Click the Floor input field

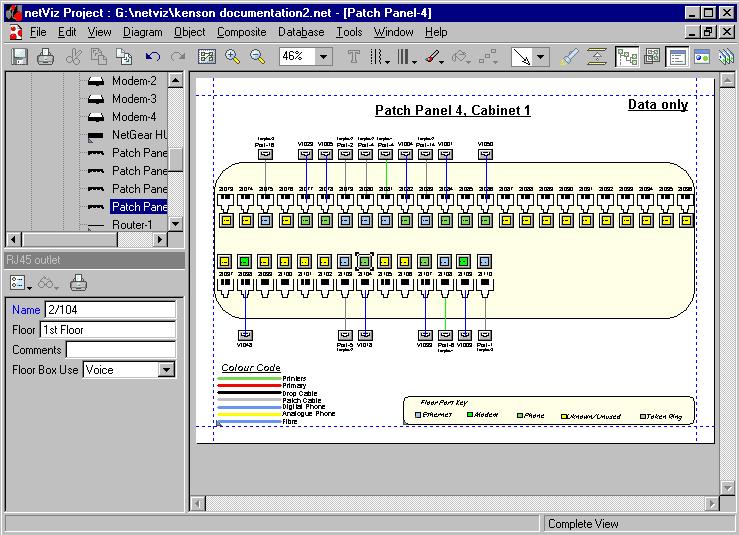108,330
